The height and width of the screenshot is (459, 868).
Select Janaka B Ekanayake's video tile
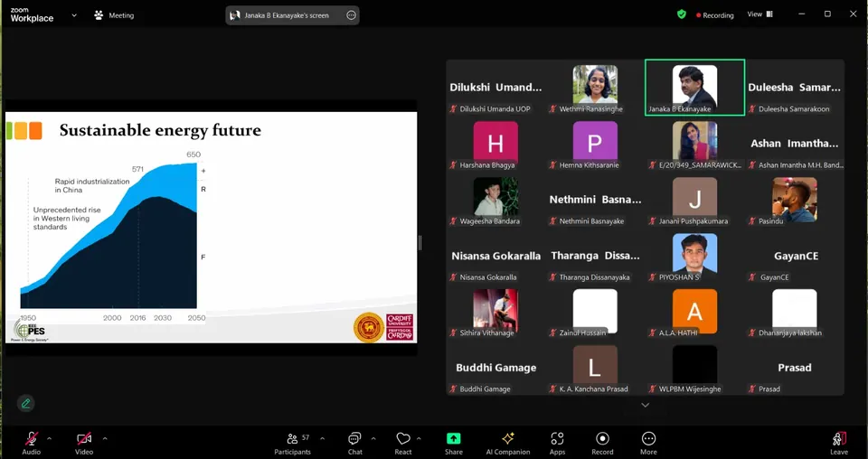tap(694, 88)
